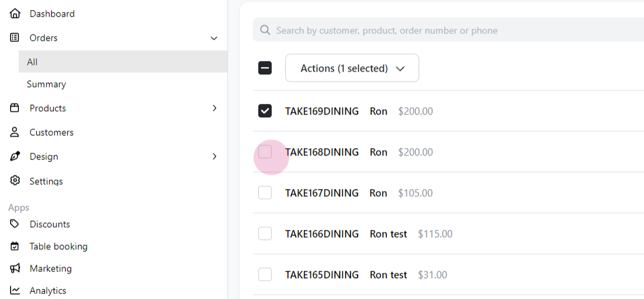Toggle the select-all orders checkbox
644x299 pixels.
pyautogui.click(x=265, y=68)
